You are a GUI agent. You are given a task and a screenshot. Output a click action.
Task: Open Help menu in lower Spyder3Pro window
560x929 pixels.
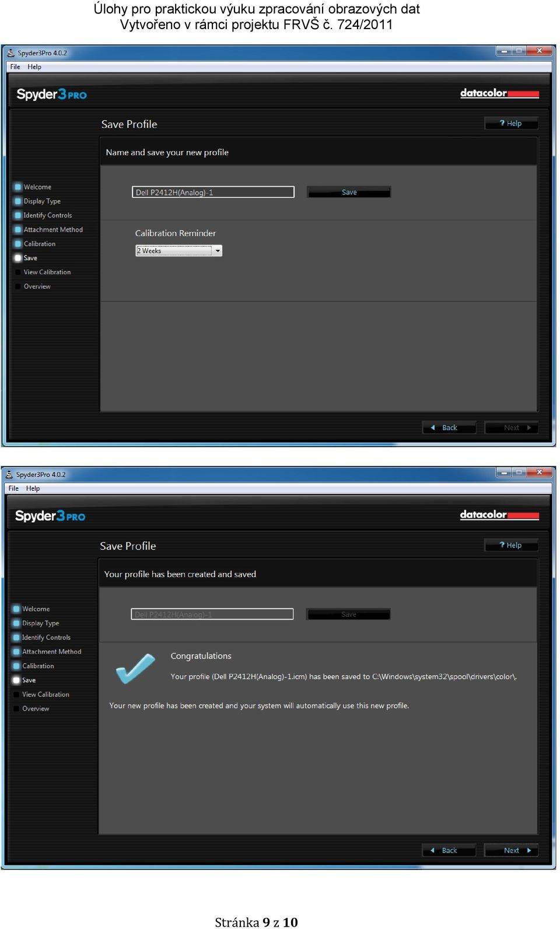coord(33,488)
